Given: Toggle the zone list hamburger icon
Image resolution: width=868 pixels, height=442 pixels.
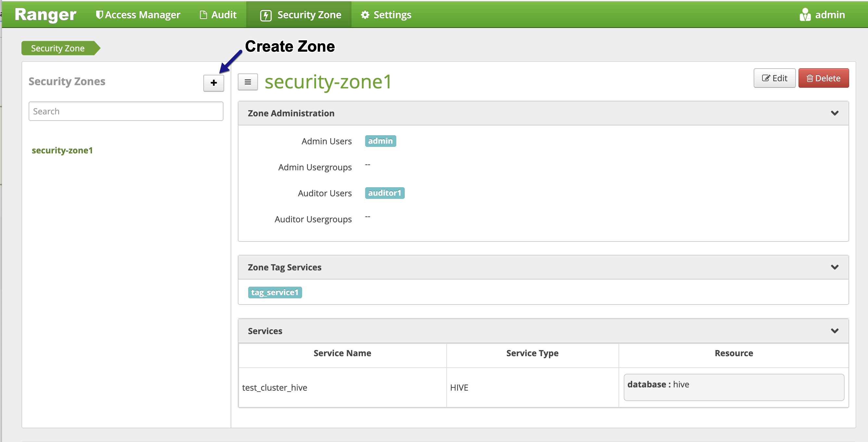Looking at the screenshot, I should coord(248,82).
